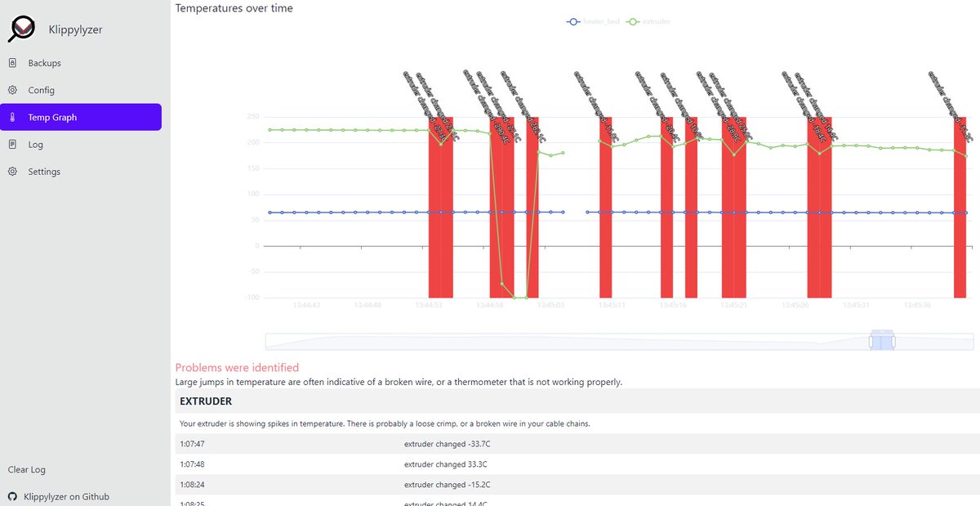The image size is (980, 506).
Task: Click the Backups padlock icon in the sidebar
Action: pos(11,62)
